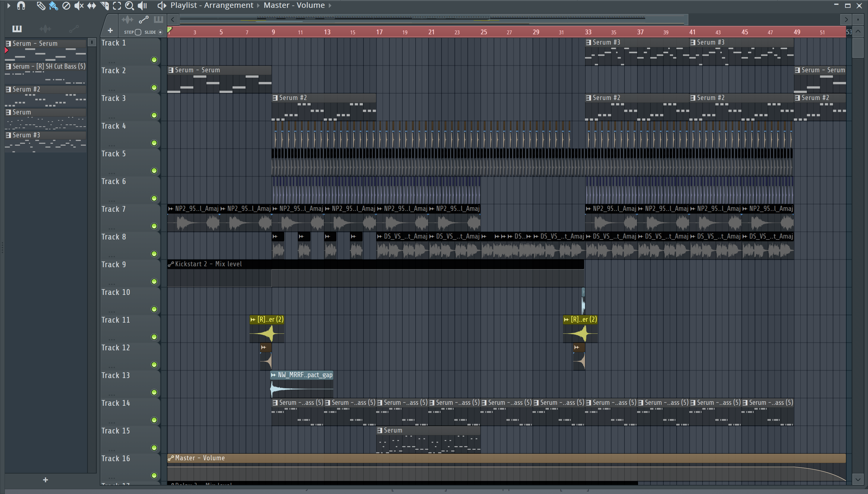
Task: Select the Zoom magnifier tool
Action: tap(129, 5)
